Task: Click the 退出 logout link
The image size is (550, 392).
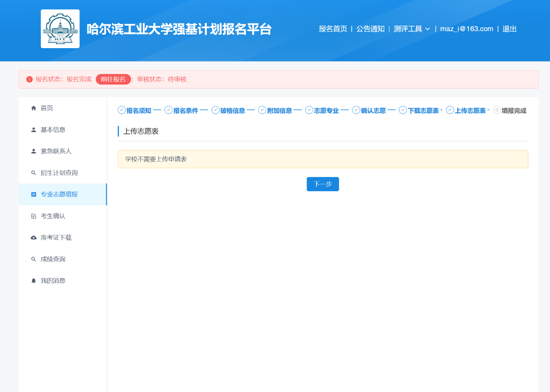Action: (509, 29)
